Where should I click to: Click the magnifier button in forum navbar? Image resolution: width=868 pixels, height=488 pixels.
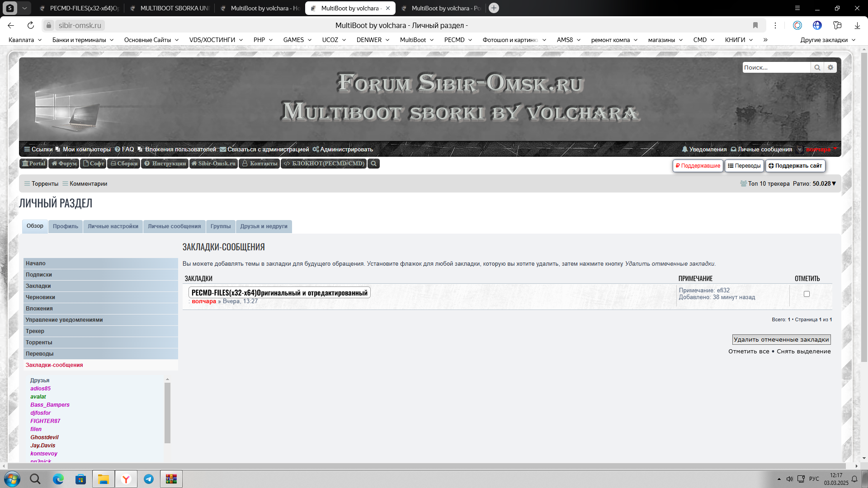click(x=373, y=164)
